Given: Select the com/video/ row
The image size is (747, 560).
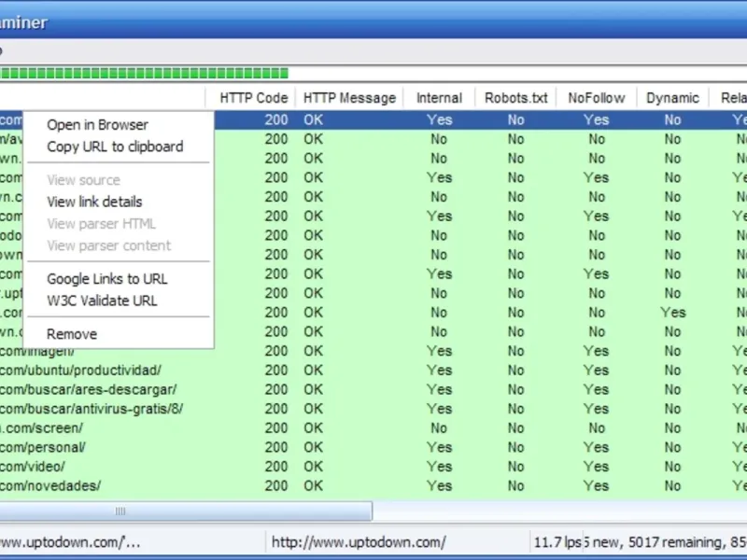Looking at the screenshot, I should [x=373, y=467].
